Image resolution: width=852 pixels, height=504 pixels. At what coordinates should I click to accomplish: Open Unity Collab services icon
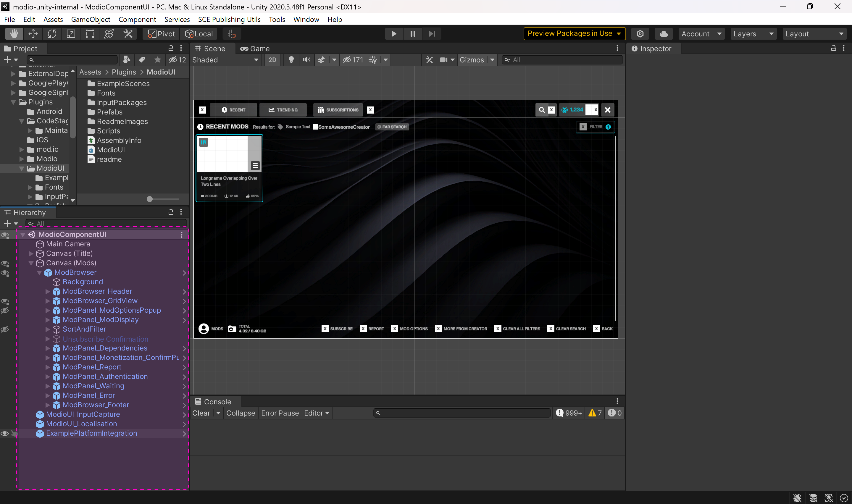(x=640, y=34)
